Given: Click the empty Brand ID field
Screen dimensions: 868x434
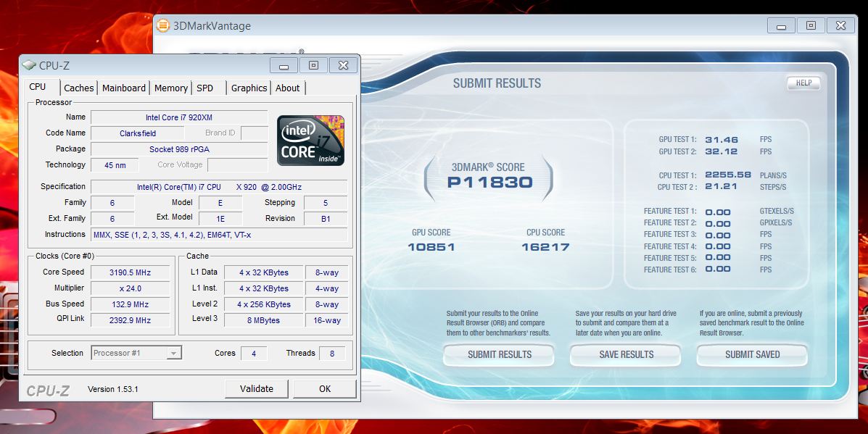Looking at the screenshot, I should tap(255, 133).
